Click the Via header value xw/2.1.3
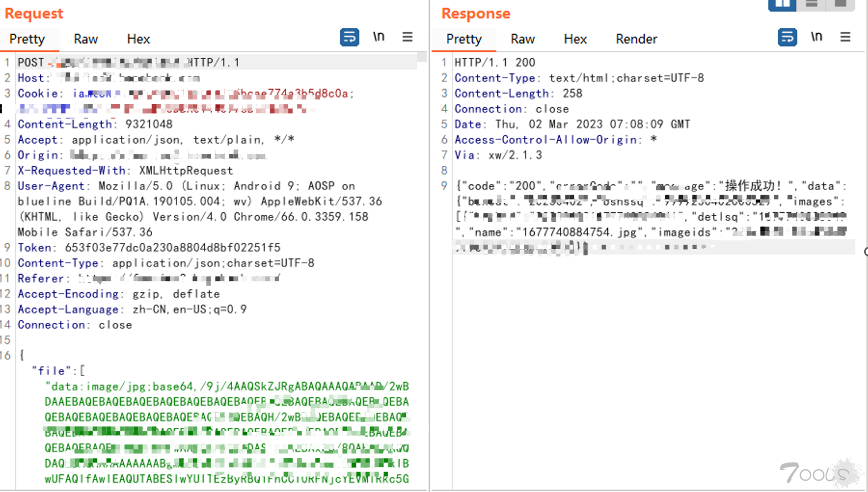 [515, 155]
